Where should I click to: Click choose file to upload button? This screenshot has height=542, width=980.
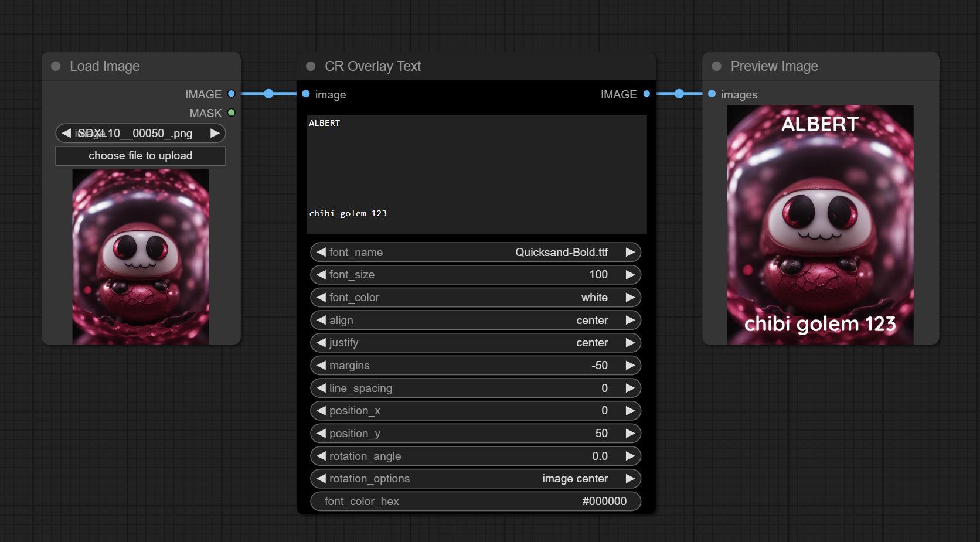[141, 156]
